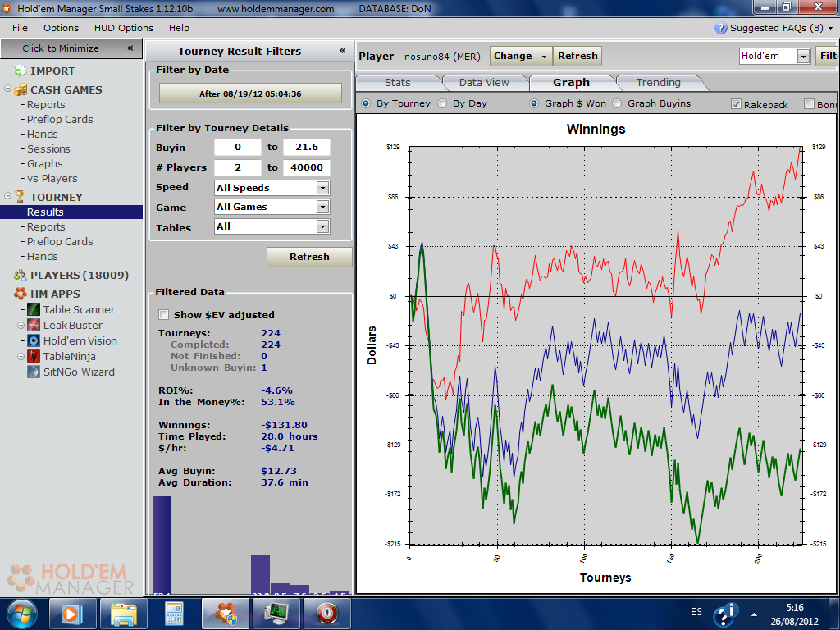Select the By Tourney radio button
Viewport: 840px width, 630px height.
(366, 103)
